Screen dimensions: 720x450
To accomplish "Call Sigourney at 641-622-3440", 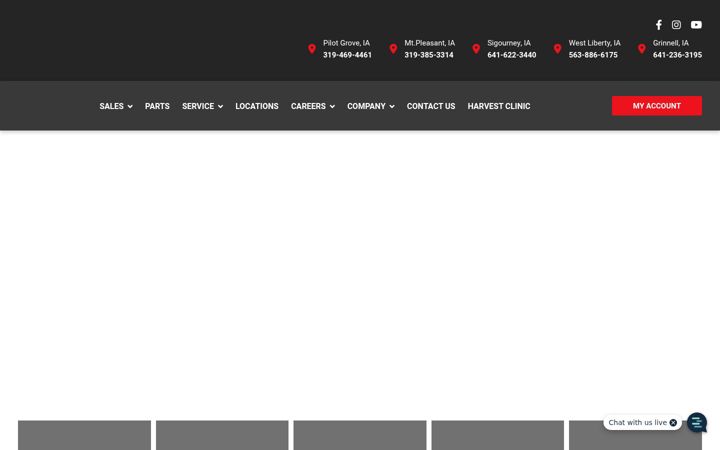I will [x=512, y=55].
